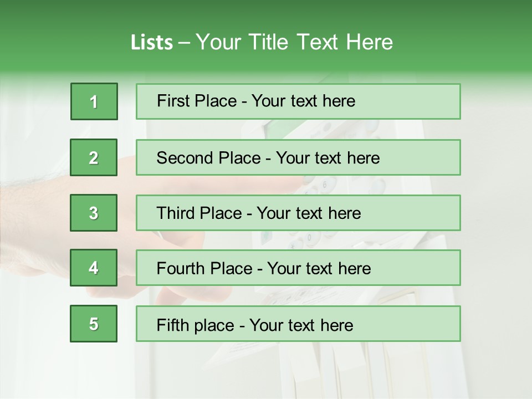
Task: Click the bold word "Lists" in the title
Action: coord(152,43)
